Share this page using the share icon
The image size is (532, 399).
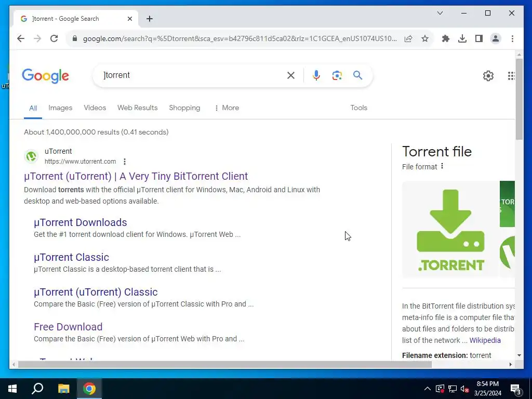point(408,38)
